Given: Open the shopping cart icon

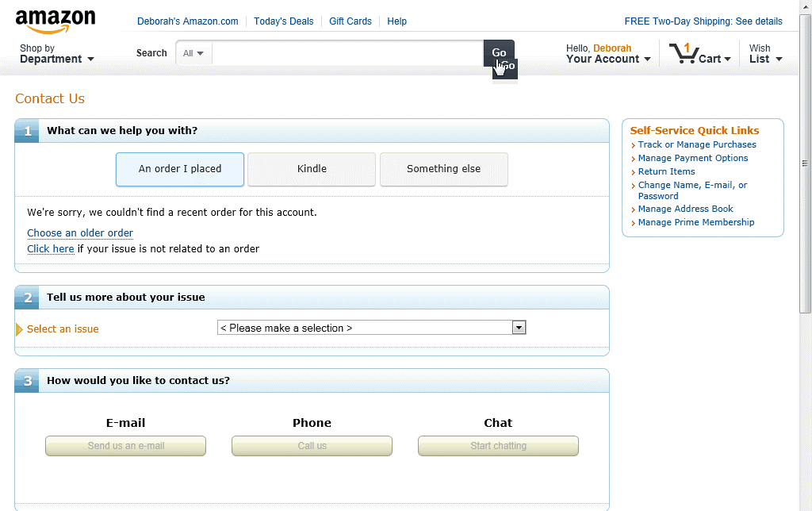Looking at the screenshot, I should [683, 54].
